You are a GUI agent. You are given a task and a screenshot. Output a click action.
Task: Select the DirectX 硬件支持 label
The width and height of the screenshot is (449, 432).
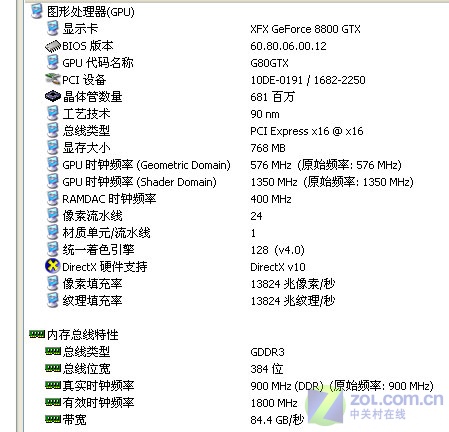click(x=105, y=267)
